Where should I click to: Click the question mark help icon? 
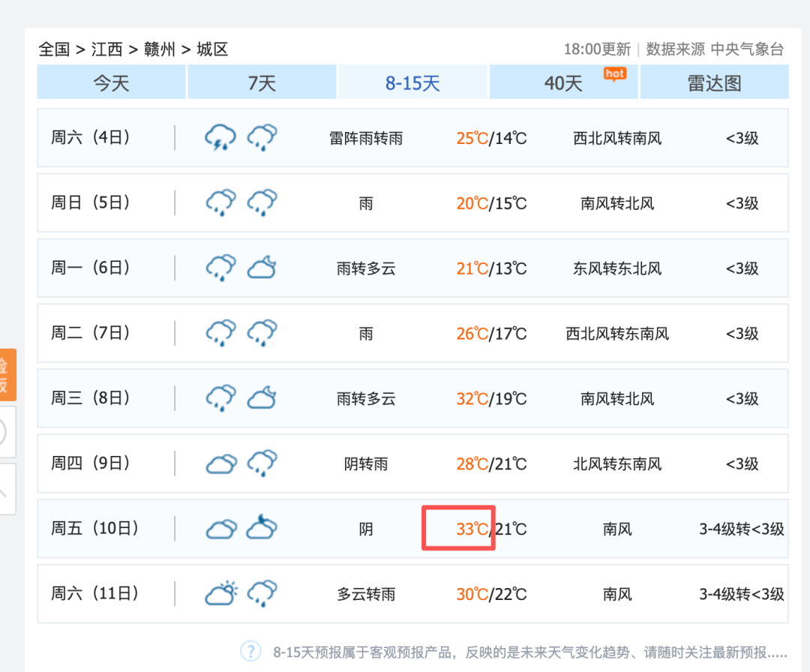250,650
